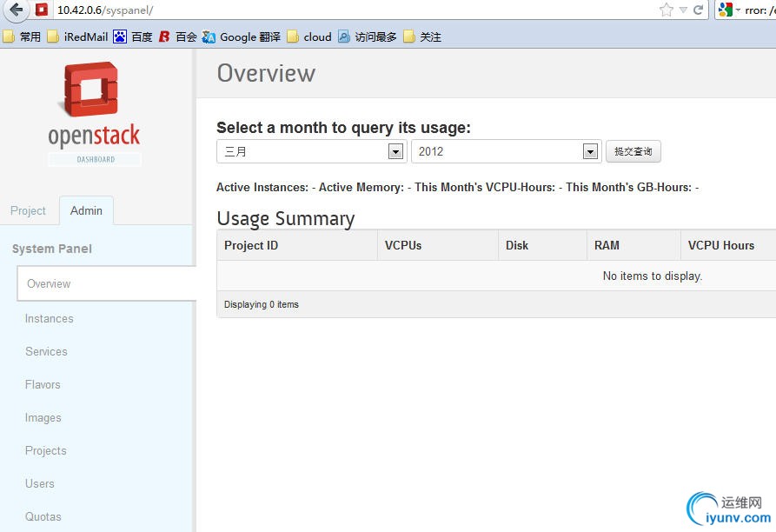Click the 'Displaying 0 items' footer text
The image size is (776, 532).
point(262,304)
